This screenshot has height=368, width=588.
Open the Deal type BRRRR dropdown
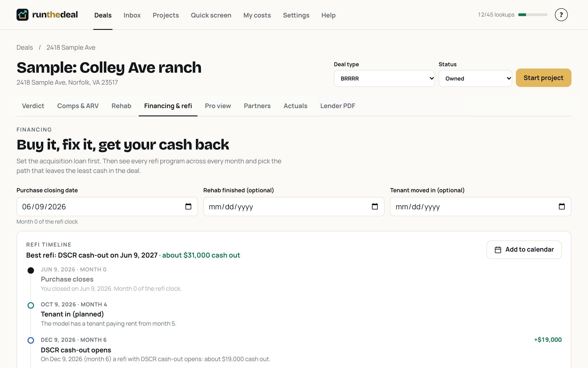click(384, 78)
